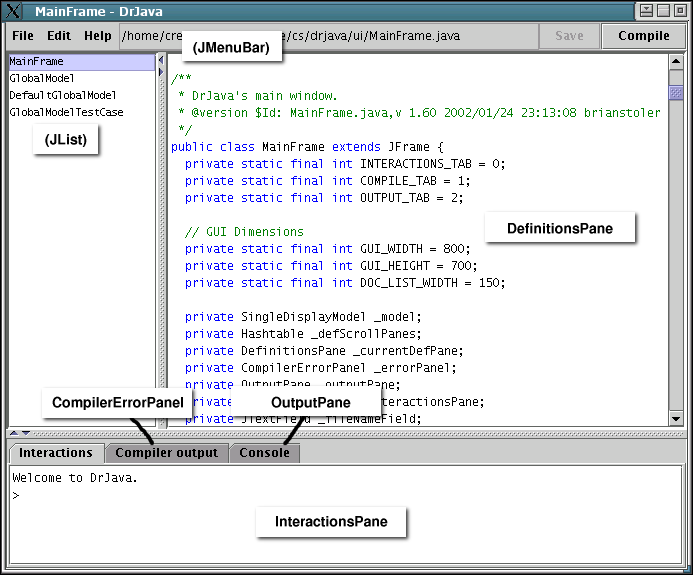The height and width of the screenshot is (575, 693).
Task: Click the down arrow on horizontal split divider
Action: pos(26,433)
